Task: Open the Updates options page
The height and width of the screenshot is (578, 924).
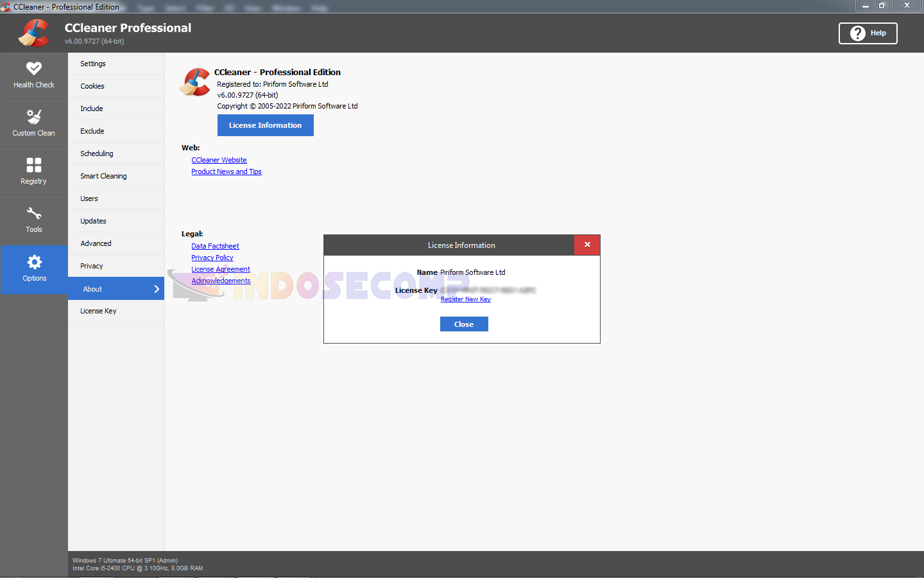Action: (116, 221)
